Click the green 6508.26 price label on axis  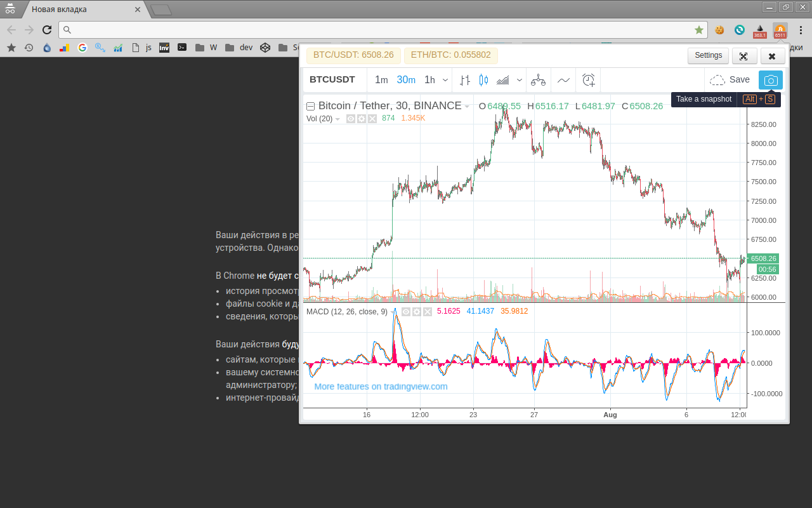[x=763, y=258]
